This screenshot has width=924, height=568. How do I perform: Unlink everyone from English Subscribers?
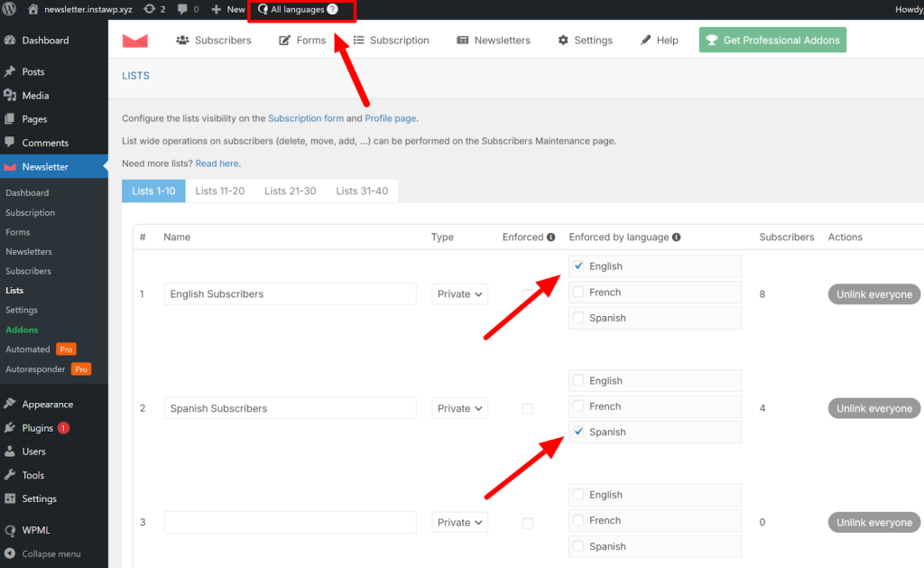[873, 294]
